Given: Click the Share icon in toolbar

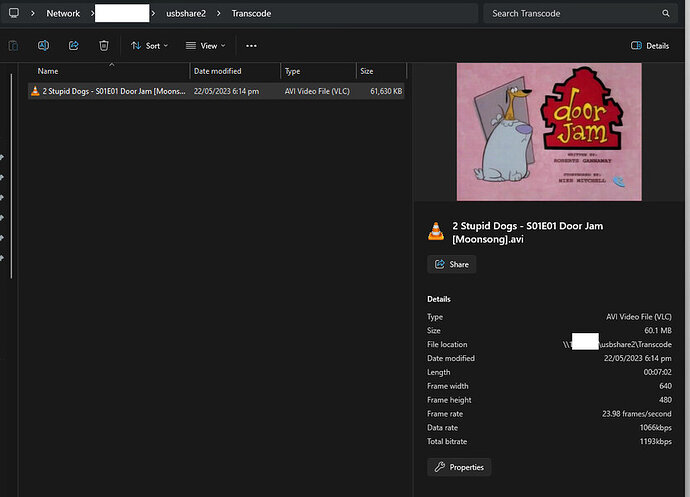Looking at the screenshot, I should (73, 45).
